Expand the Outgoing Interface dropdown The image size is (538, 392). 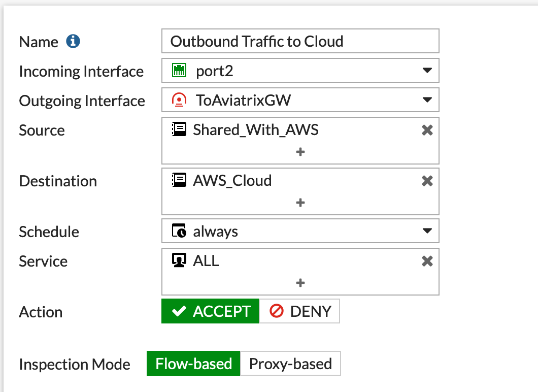pos(427,100)
